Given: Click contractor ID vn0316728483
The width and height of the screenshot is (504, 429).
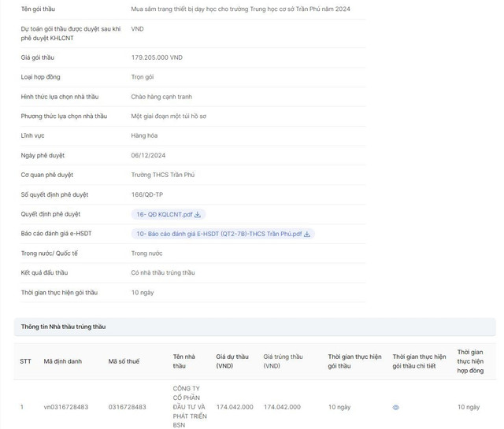Looking at the screenshot, I should [66, 407].
